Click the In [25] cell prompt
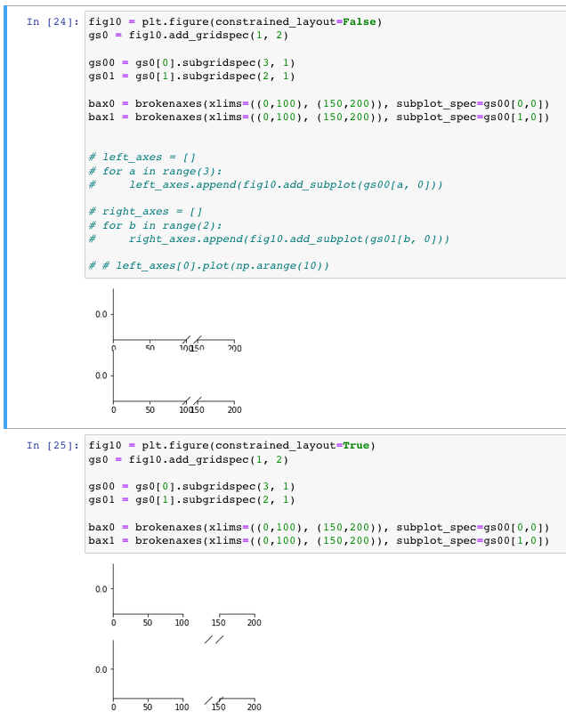This screenshot has height=728, width=566. click(53, 446)
